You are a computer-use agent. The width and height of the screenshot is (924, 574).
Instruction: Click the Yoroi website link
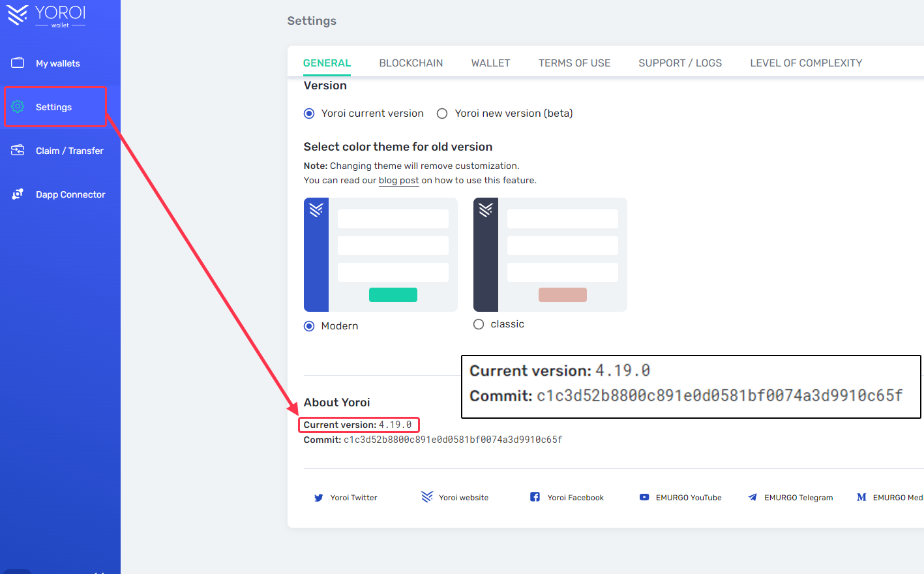[464, 497]
